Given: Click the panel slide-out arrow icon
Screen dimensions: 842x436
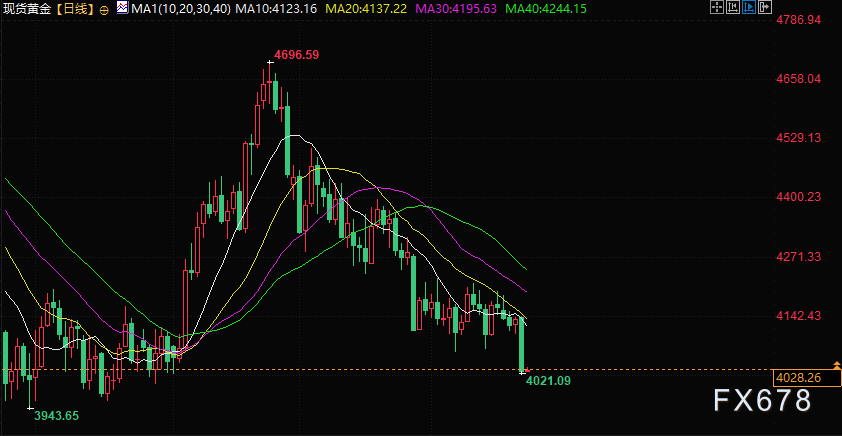Looking at the screenshot, I should [x=765, y=7].
